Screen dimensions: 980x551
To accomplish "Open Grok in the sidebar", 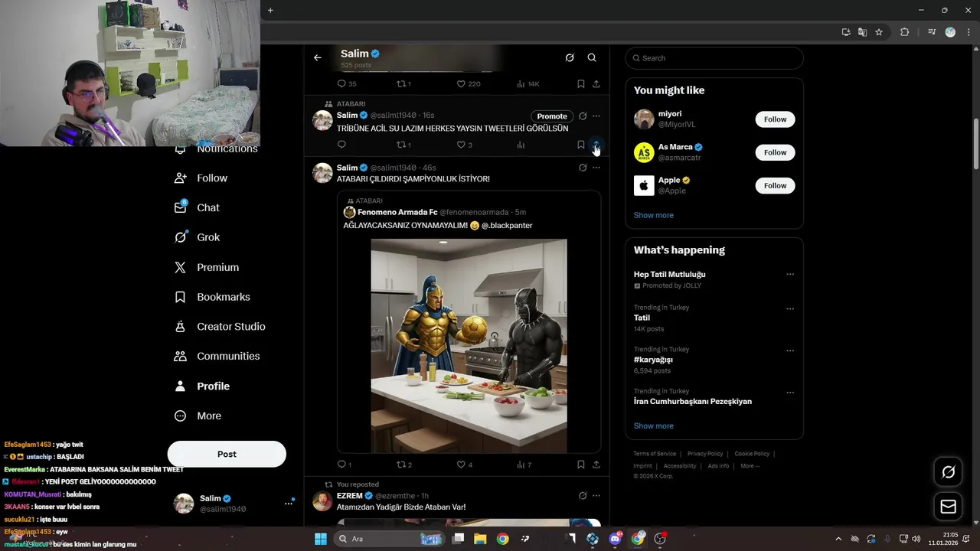I will (197, 237).
